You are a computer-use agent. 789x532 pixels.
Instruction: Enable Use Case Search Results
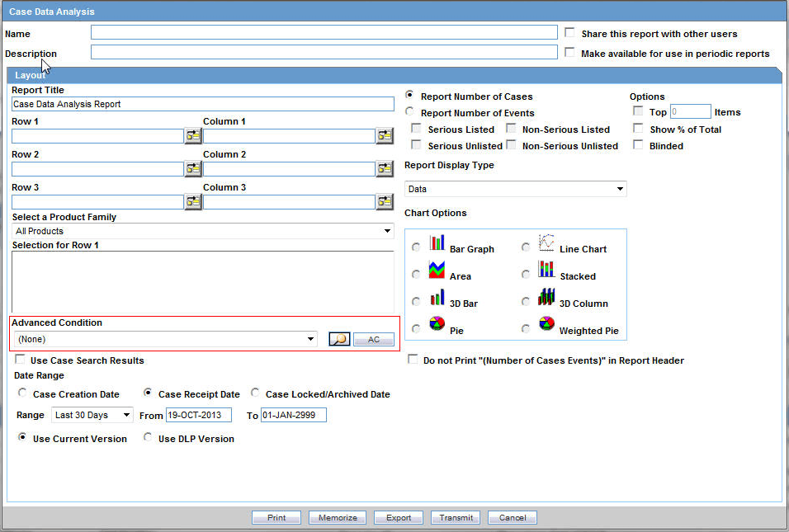click(x=20, y=359)
